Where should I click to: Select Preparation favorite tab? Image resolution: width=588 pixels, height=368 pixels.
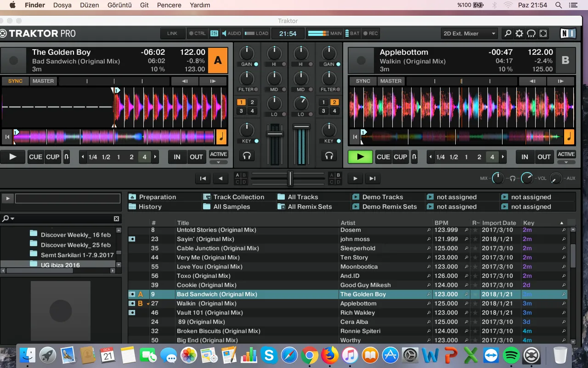(158, 197)
